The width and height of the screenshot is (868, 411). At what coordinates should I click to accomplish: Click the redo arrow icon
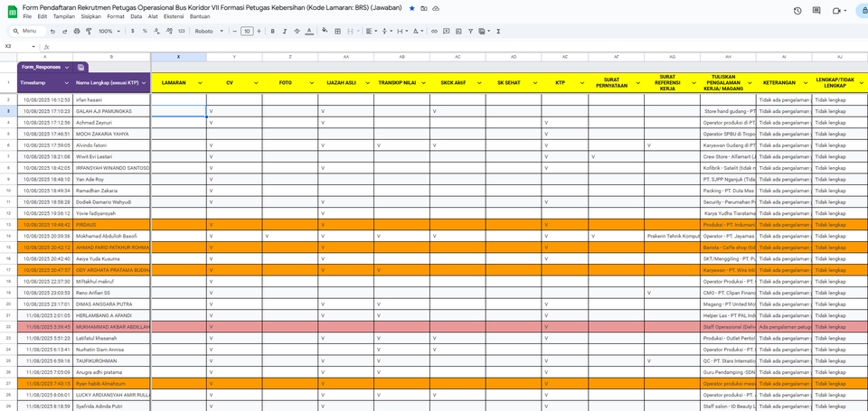[x=64, y=32]
